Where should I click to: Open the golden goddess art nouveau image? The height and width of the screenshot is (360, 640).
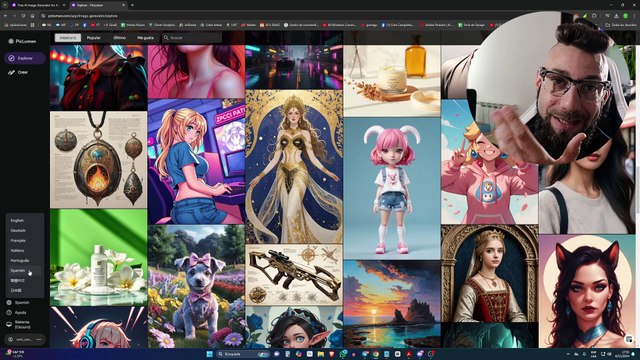(x=294, y=167)
